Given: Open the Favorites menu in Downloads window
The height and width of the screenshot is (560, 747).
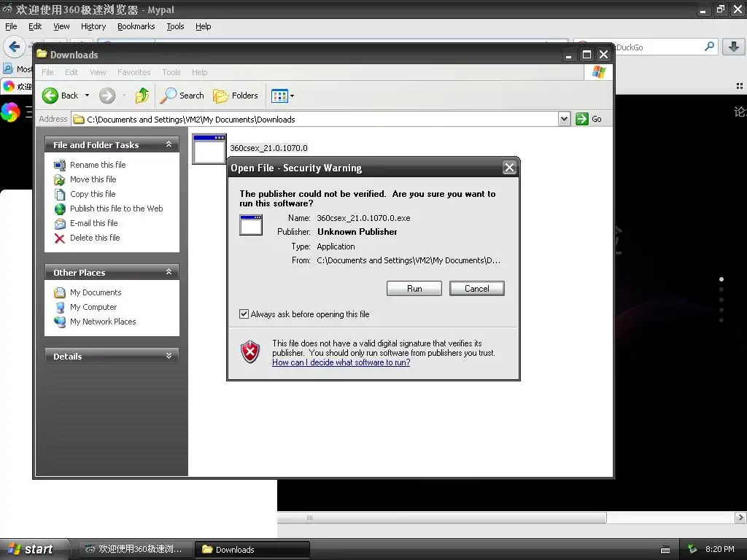Looking at the screenshot, I should click(134, 72).
